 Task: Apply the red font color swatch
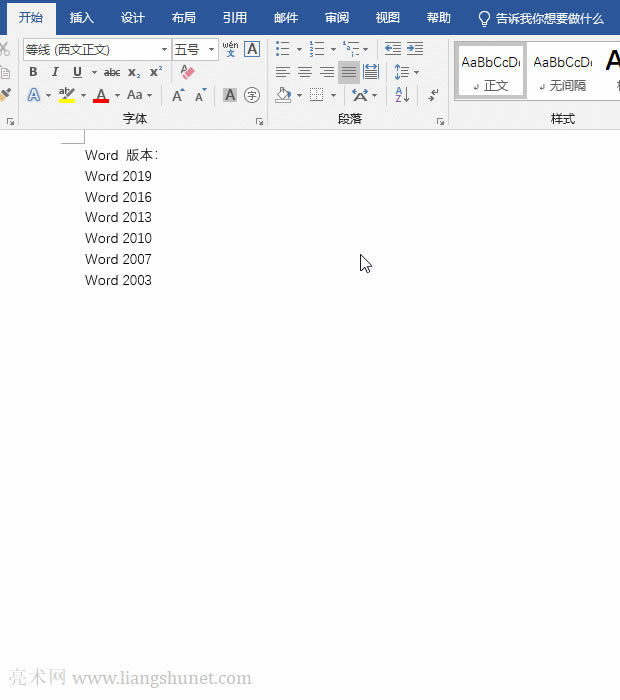[100, 95]
